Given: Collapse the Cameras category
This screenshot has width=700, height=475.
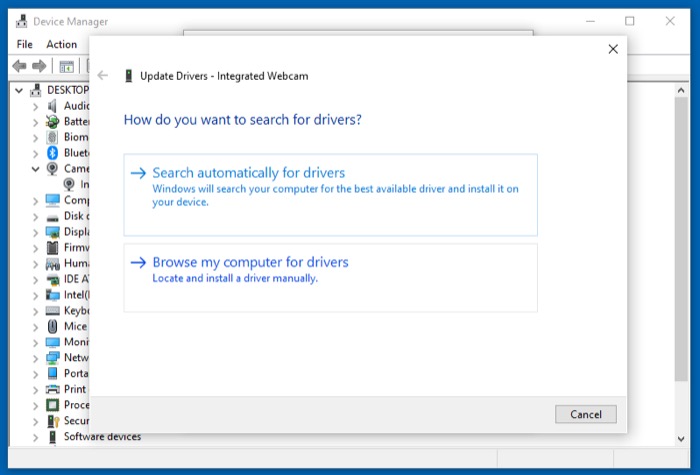Looking at the screenshot, I should coord(35,169).
